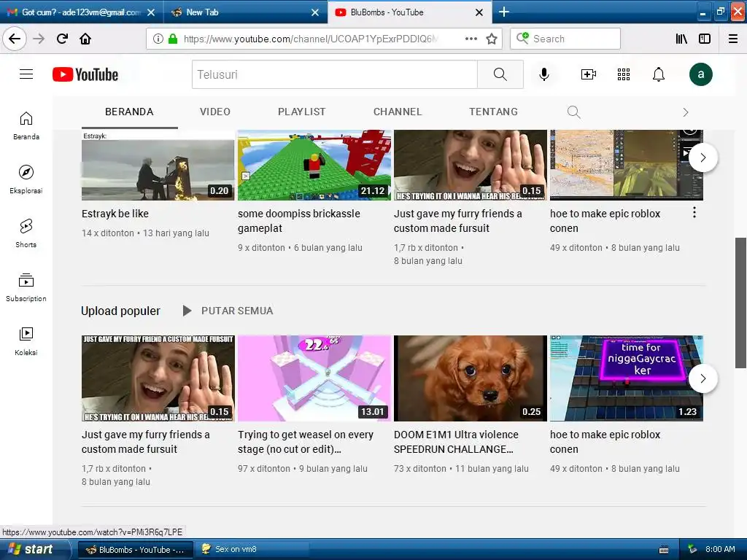Toggle the Firefox sidebar icon

click(x=705, y=39)
